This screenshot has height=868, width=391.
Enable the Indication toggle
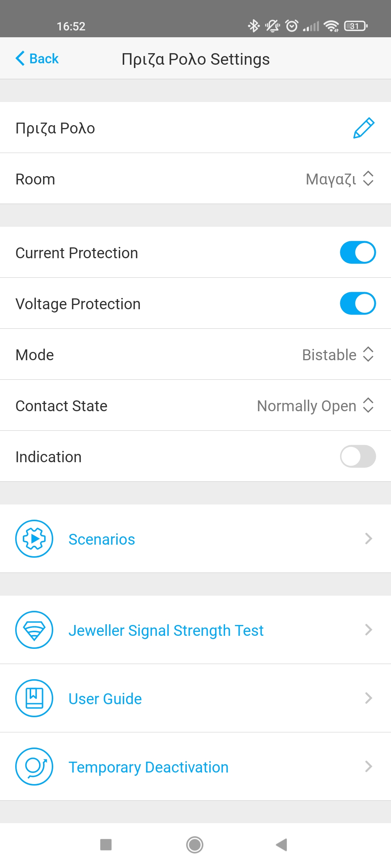point(358,456)
